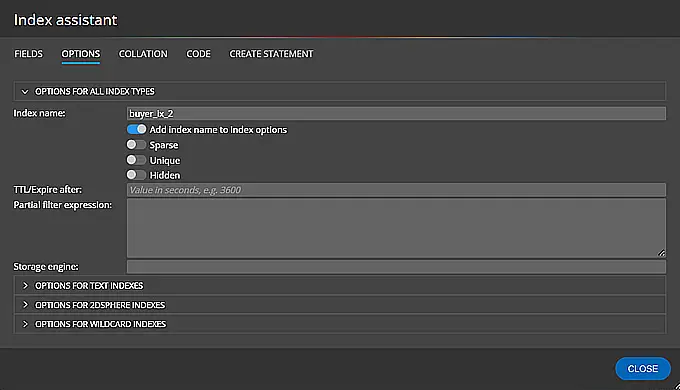Enable the Hidden index toggle
Screen dimensions: 680x390
136,175
